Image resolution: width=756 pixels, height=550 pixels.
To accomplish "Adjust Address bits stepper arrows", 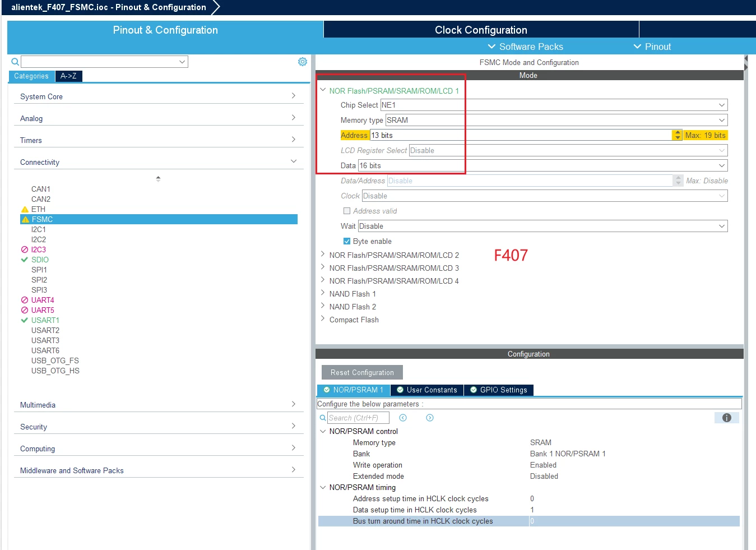I will [678, 135].
